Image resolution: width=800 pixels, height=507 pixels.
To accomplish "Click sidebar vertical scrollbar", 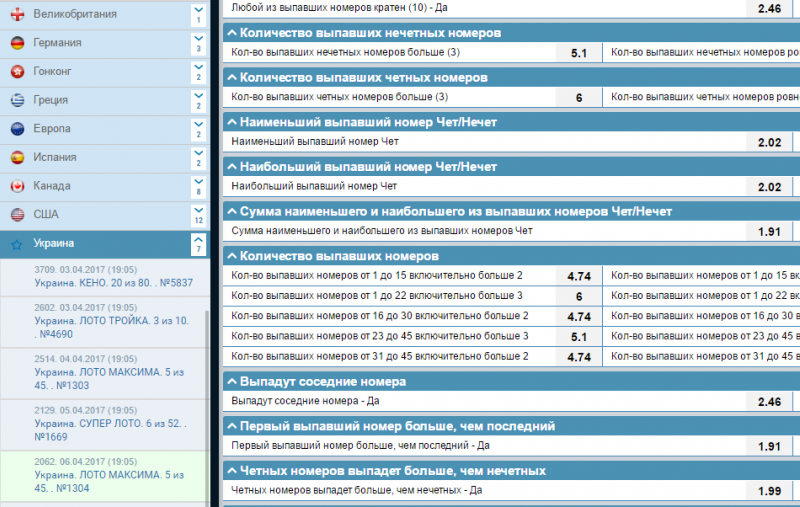I will [x=207, y=408].
